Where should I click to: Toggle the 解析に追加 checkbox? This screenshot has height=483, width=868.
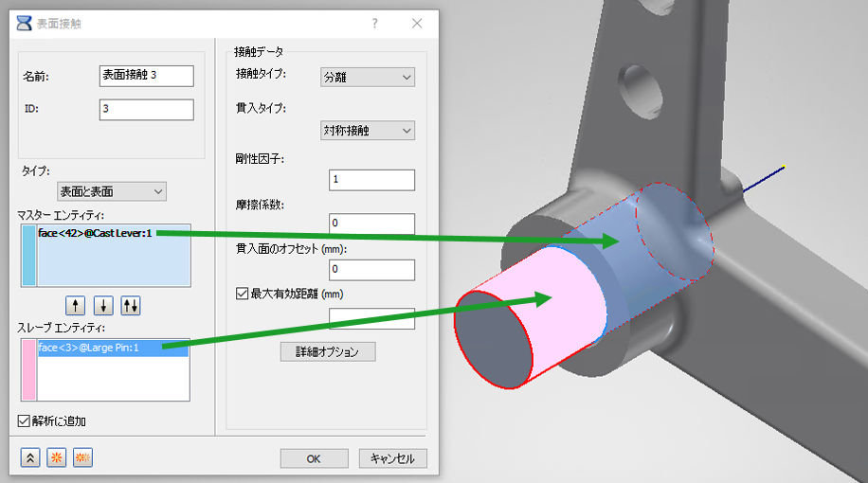[24, 421]
